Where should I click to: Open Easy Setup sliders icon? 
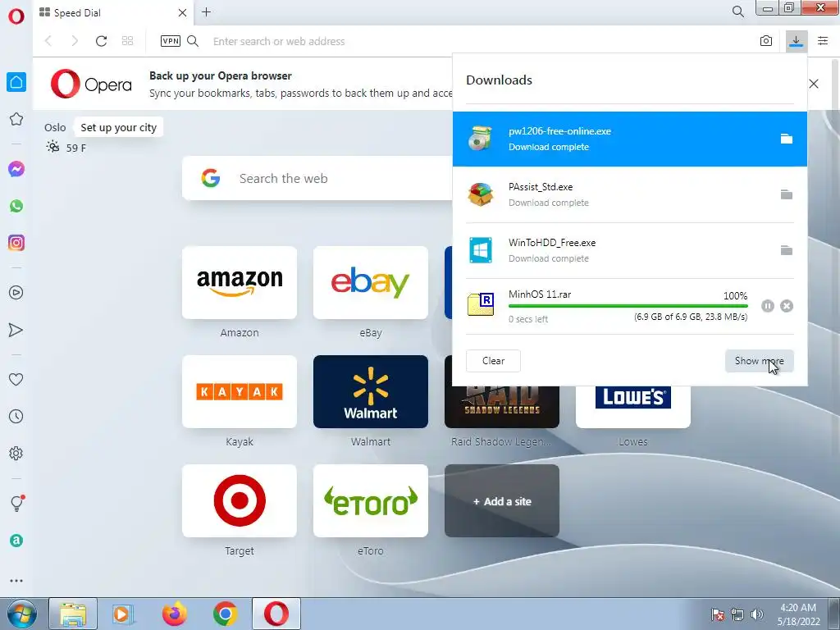click(823, 41)
